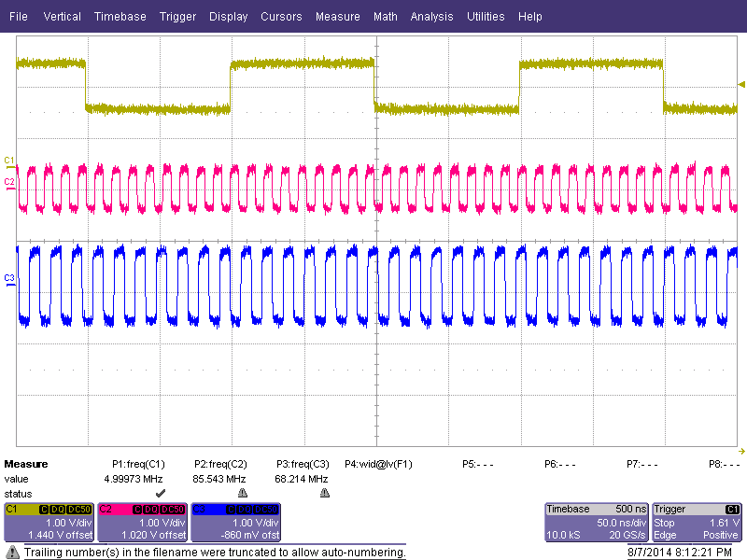Toggle the C1 channel descriptor box
This screenshot has height=560, width=747.
click(49, 521)
